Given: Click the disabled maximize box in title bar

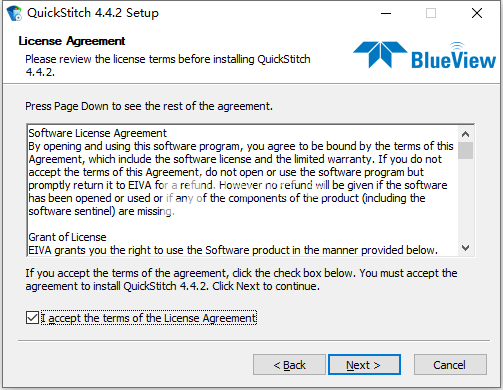Looking at the screenshot, I should [431, 13].
